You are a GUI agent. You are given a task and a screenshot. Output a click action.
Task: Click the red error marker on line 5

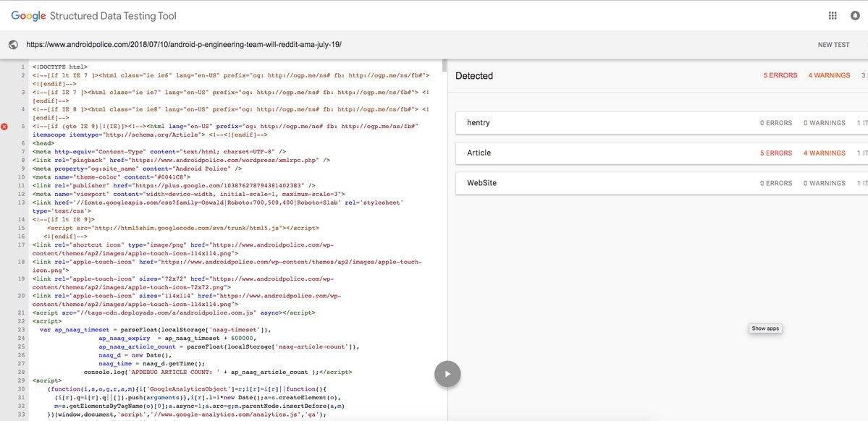(x=4, y=127)
